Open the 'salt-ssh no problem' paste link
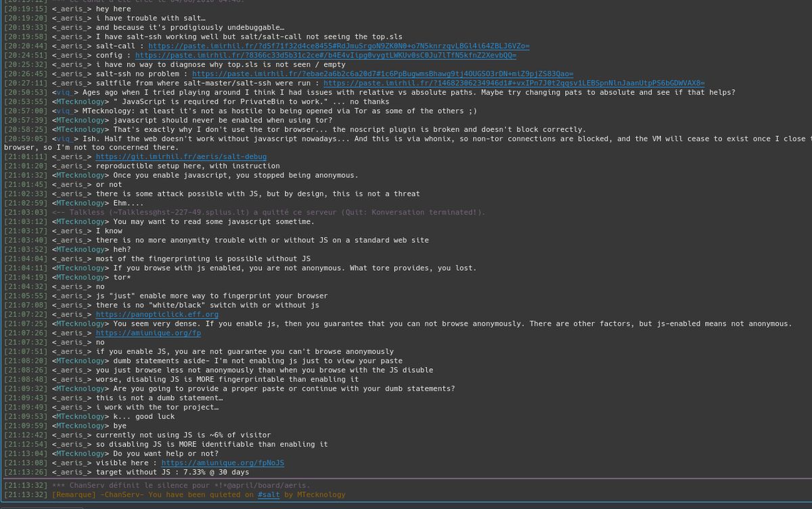812x509 pixels. click(382, 74)
